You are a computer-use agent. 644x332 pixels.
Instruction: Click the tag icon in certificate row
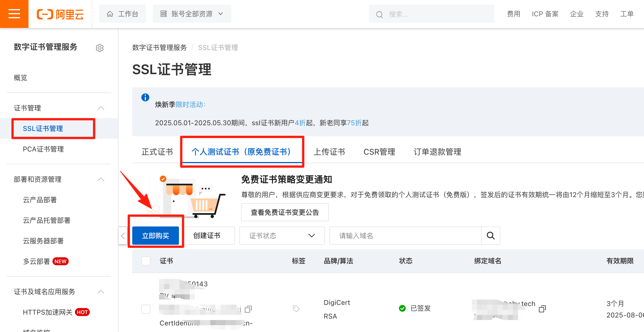pyautogui.click(x=296, y=309)
